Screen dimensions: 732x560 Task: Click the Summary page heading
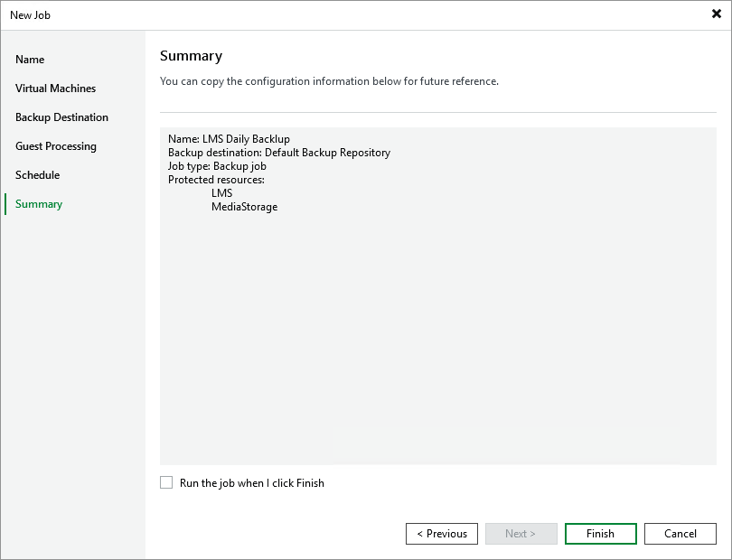coord(191,56)
